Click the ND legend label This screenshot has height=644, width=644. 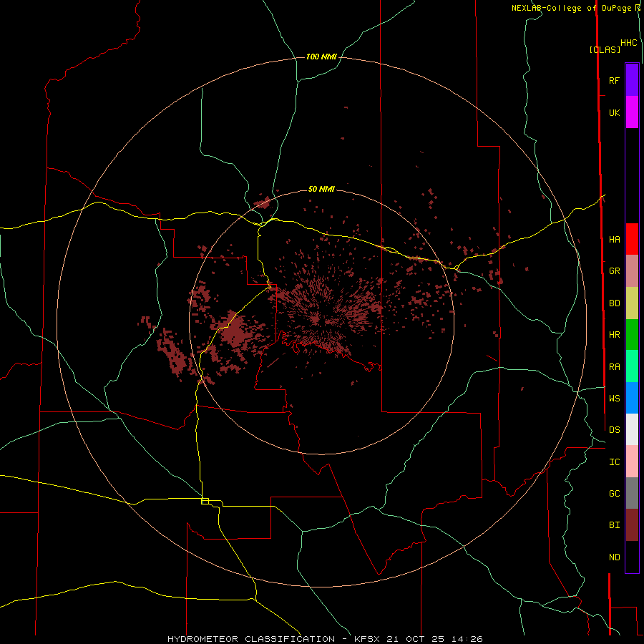[x=614, y=557]
